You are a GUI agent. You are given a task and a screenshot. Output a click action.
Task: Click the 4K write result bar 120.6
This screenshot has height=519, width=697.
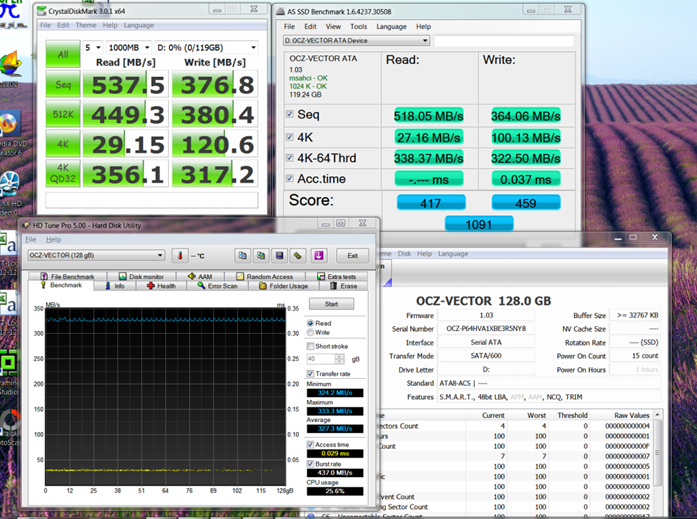pos(215,144)
